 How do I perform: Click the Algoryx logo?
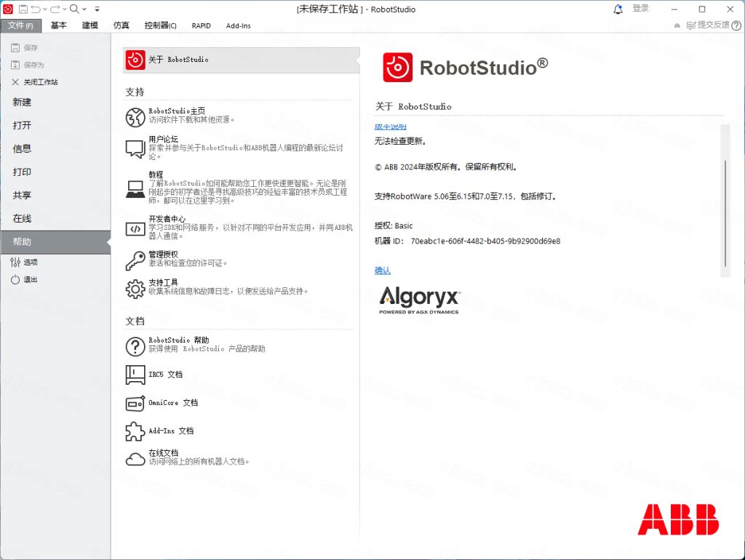pyautogui.click(x=420, y=300)
